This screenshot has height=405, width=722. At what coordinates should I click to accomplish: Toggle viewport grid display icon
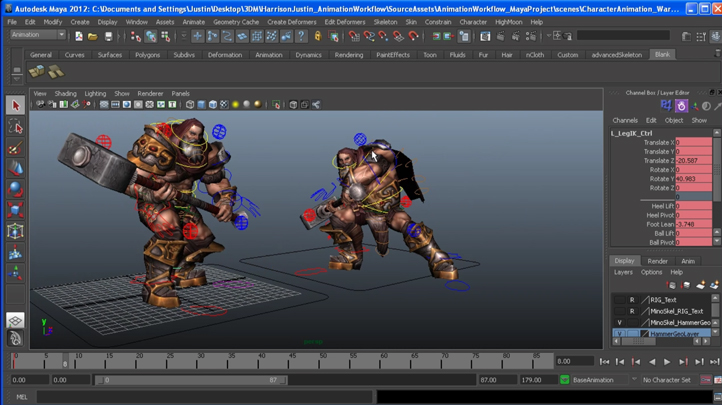tap(104, 104)
